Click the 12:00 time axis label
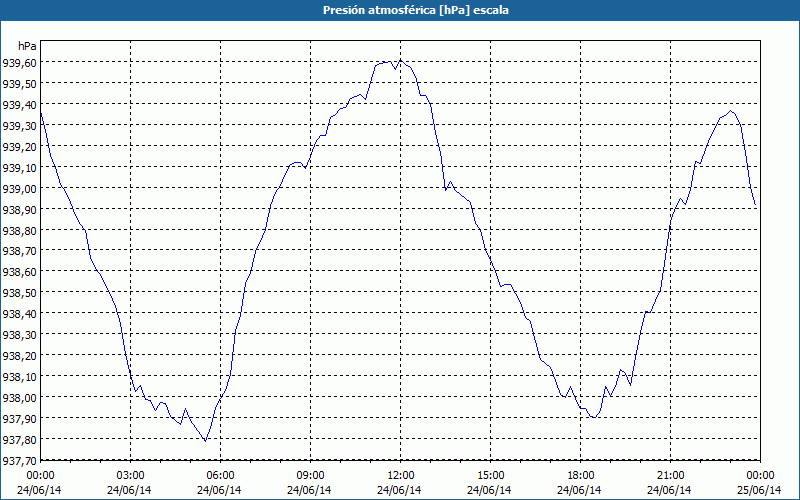The image size is (800, 500). click(x=401, y=476)
